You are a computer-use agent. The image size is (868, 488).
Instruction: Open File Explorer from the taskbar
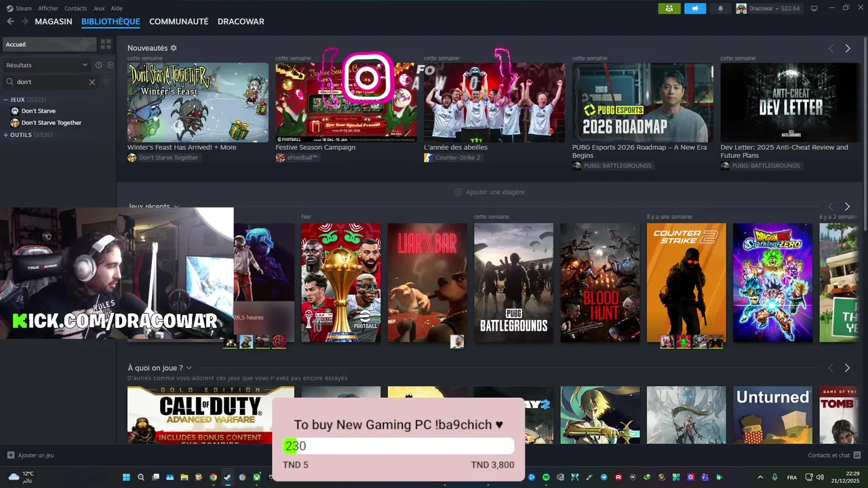click(x=184, y=477)
